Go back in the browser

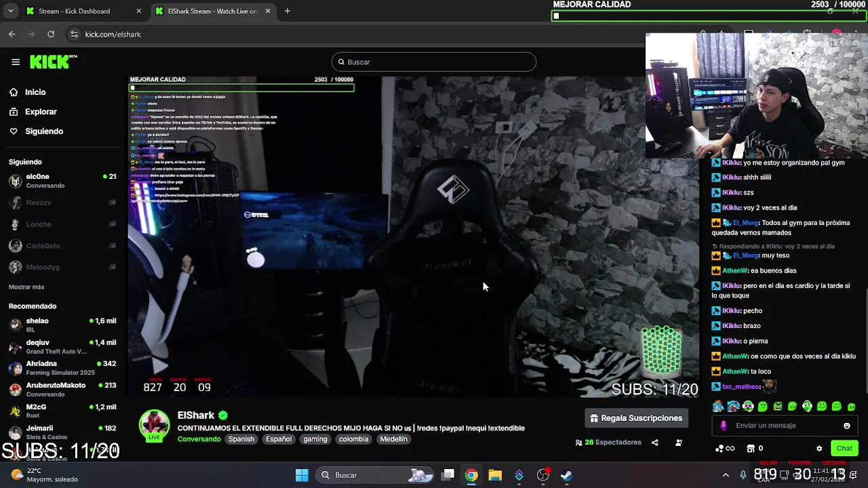12,34
